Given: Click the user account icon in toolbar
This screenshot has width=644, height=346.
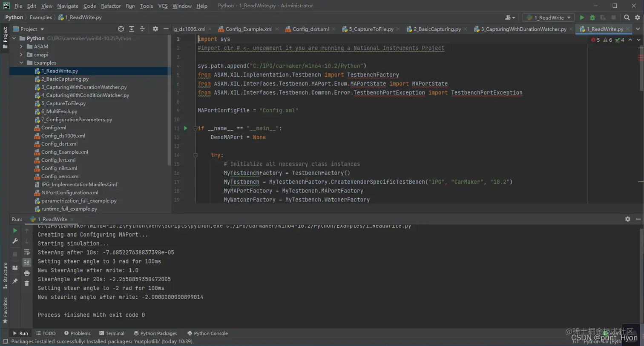Looking at the screenshot, I should [x=510, y=17].
